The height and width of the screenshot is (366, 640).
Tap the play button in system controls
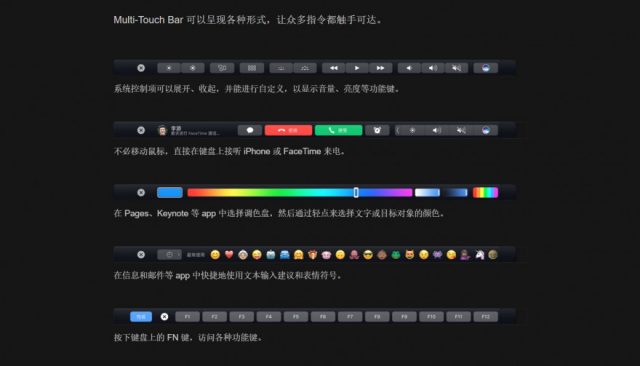357,68
